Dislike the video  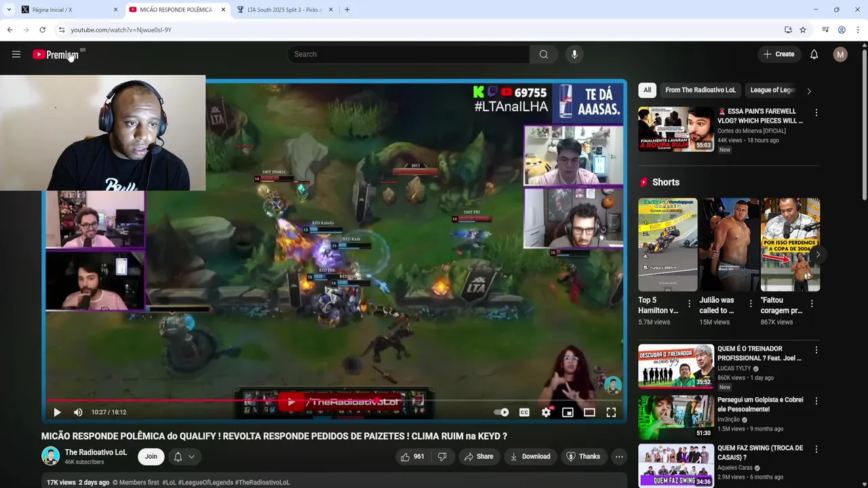click(x=442, y=457)
